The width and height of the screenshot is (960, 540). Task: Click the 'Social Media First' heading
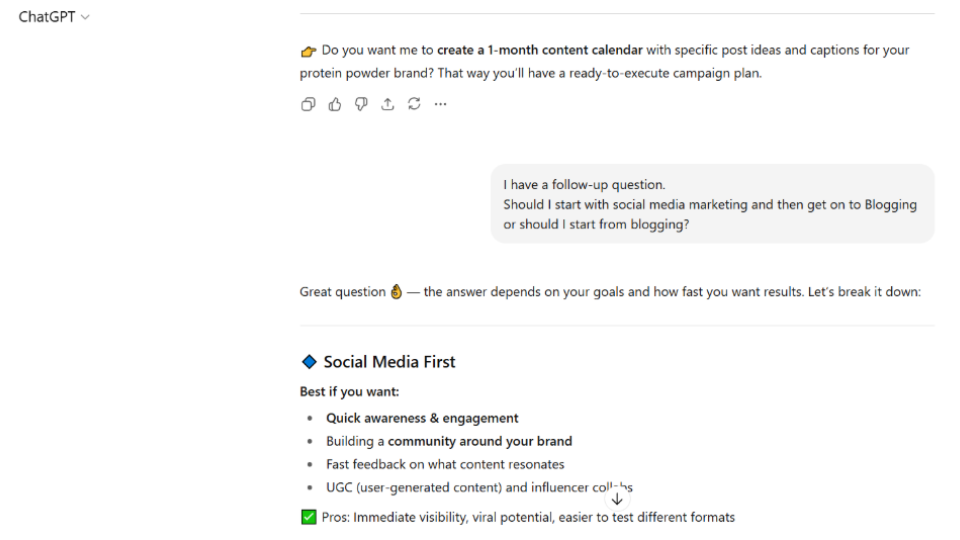pos(389,362)
